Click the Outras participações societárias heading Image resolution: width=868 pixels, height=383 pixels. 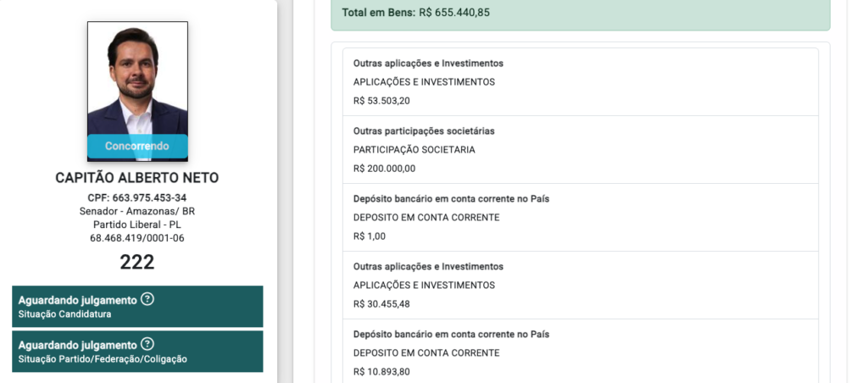pyautogui.click(x=424, y=131)
